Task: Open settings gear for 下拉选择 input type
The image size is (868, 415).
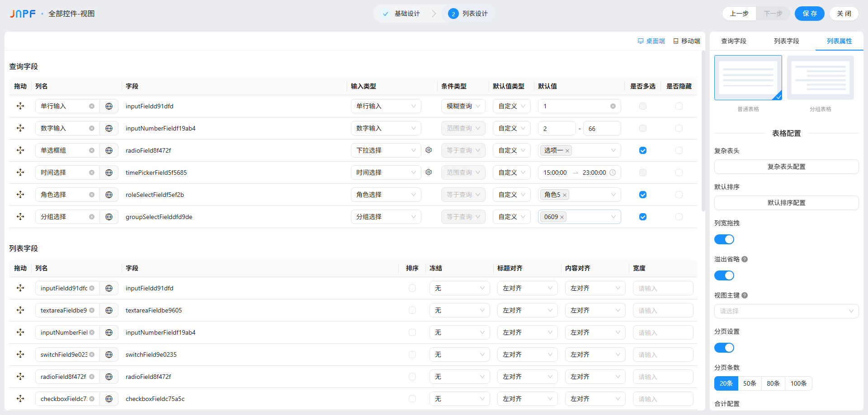Action: (x=429, y=150)
